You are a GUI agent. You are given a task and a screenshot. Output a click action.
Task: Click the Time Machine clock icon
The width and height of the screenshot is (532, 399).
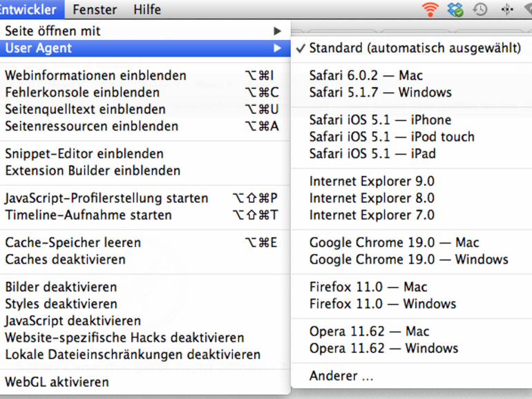click(x=480, y=9)
